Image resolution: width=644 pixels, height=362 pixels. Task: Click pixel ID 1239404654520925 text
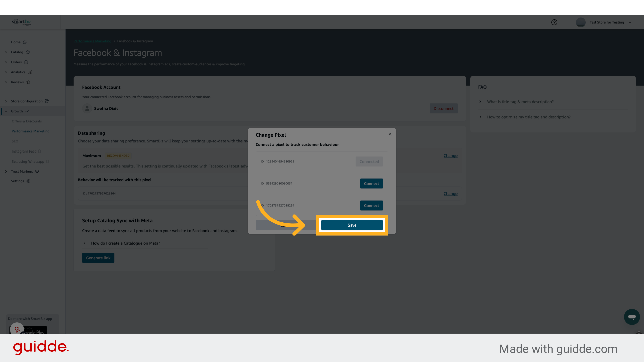point(277,162)
